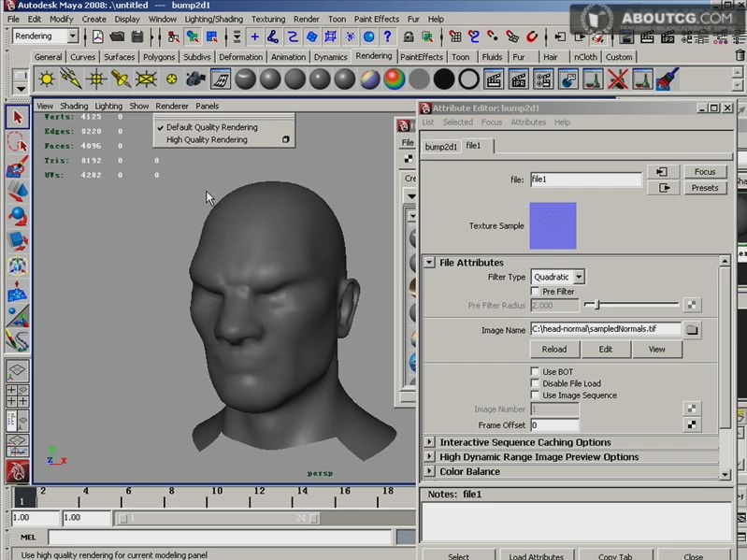Open the Presets button
Image resolution: width=747 pixels, height=560 pixels.
tap(705, 188)
